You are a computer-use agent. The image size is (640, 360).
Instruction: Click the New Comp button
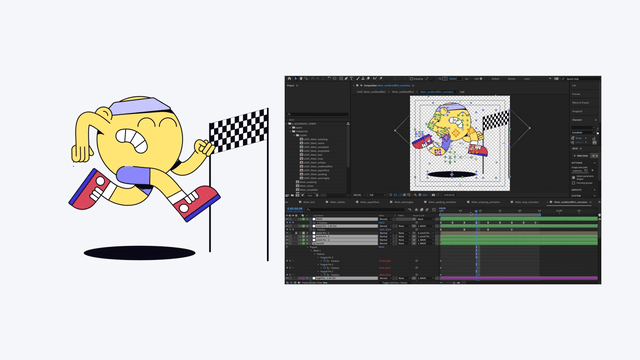tap(579, 156)
